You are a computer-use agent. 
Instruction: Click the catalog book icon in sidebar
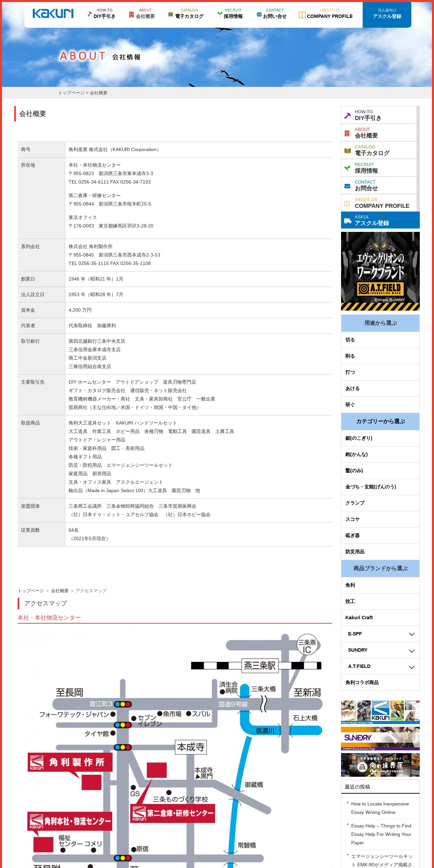[x=347, y=151]
